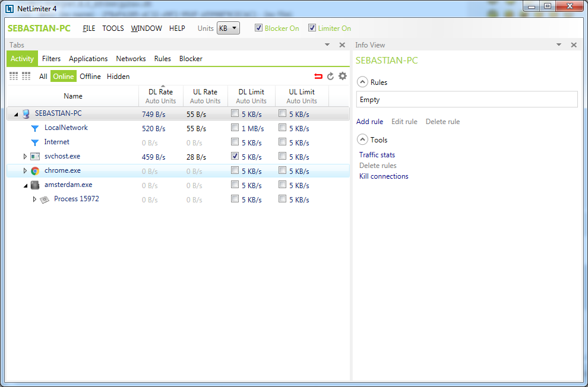
Task: Collapse the Rules section in Info View
Action: tap(362, 83)
